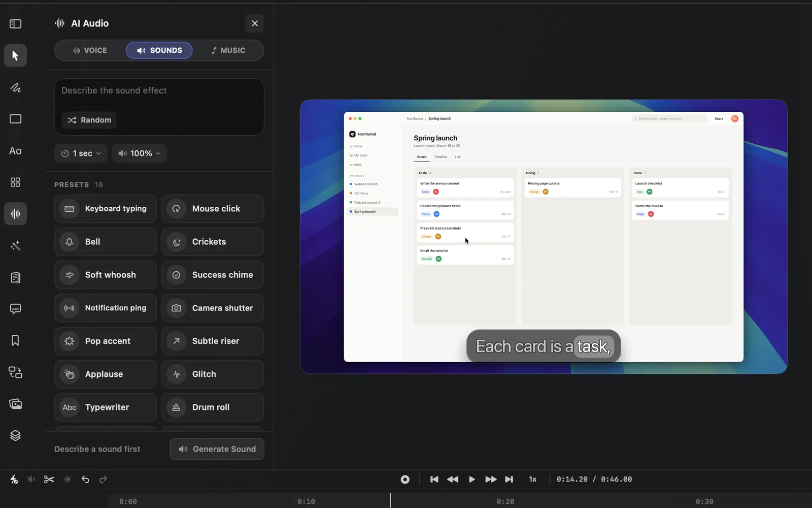
Task: Select the pen annotation tool
Action: tap(15, 87)
